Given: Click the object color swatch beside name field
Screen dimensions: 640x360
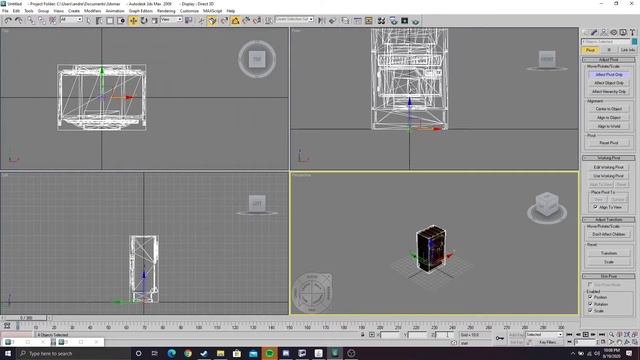Looking at the screenshot, I should tap(634, 42).
